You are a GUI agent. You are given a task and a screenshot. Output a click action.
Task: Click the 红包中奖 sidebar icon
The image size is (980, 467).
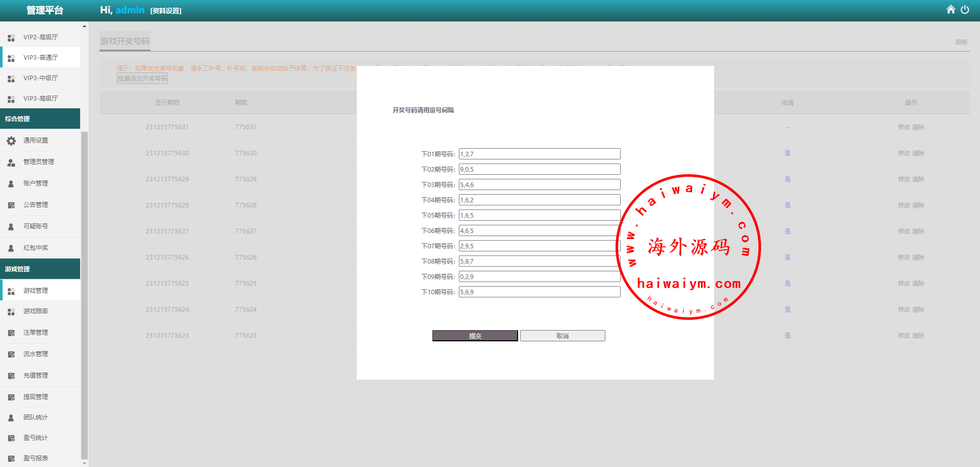[11, 248]
